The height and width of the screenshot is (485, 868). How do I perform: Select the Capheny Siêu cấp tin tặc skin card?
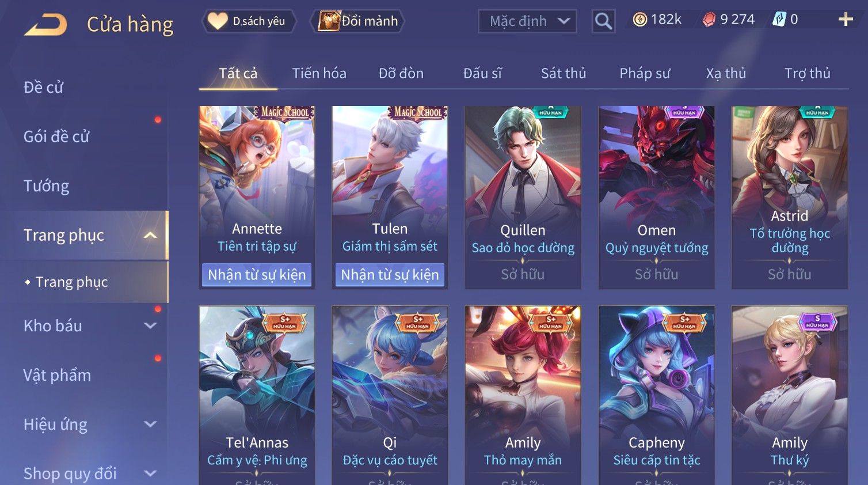pos(657,395)
